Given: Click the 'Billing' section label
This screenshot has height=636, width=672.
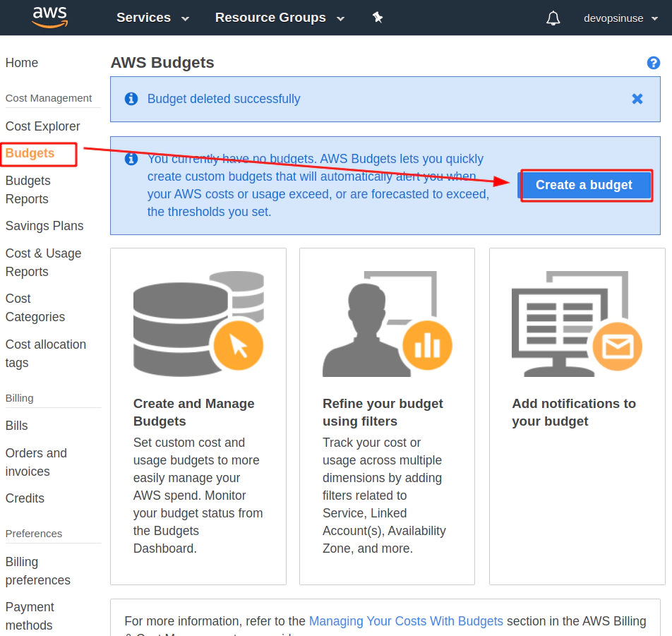Looking at the screenshot, I should (x=19, y=398).
